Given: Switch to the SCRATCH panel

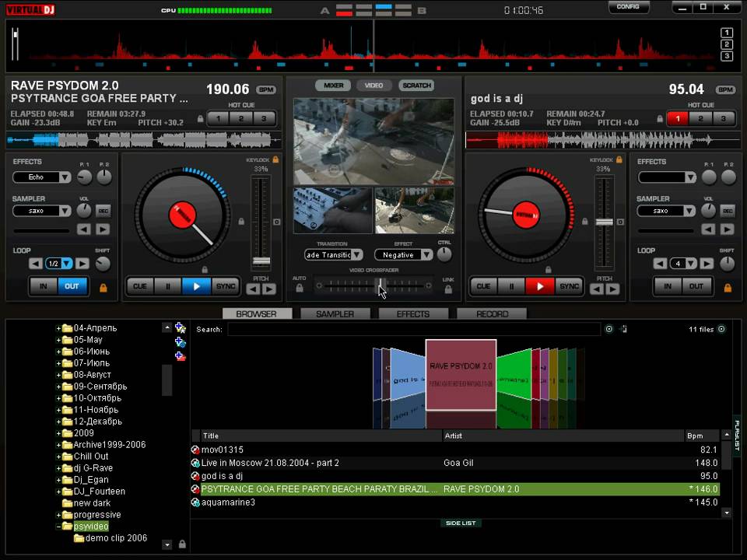Looking at the screenshot, I should 416,86.
